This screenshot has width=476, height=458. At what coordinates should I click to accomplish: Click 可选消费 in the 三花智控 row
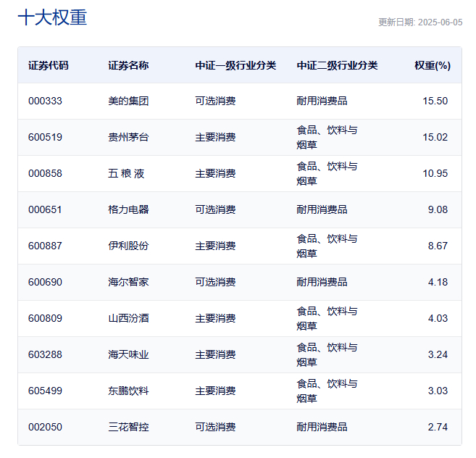coord(215,427)
